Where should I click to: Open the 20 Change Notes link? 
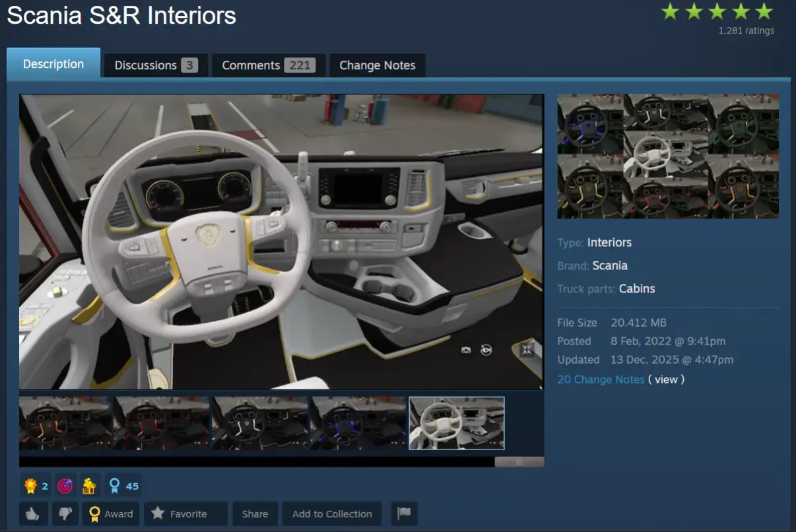click(x=601, y=380)
